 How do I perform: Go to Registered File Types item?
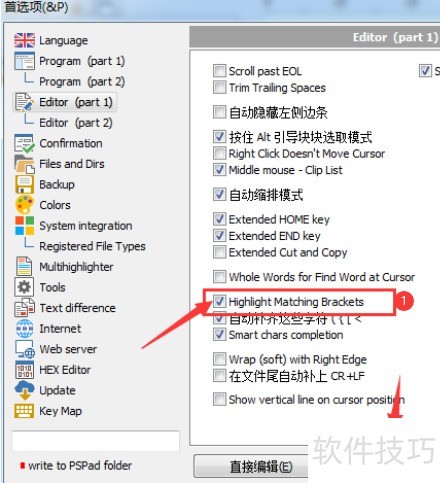click(92, 246)
